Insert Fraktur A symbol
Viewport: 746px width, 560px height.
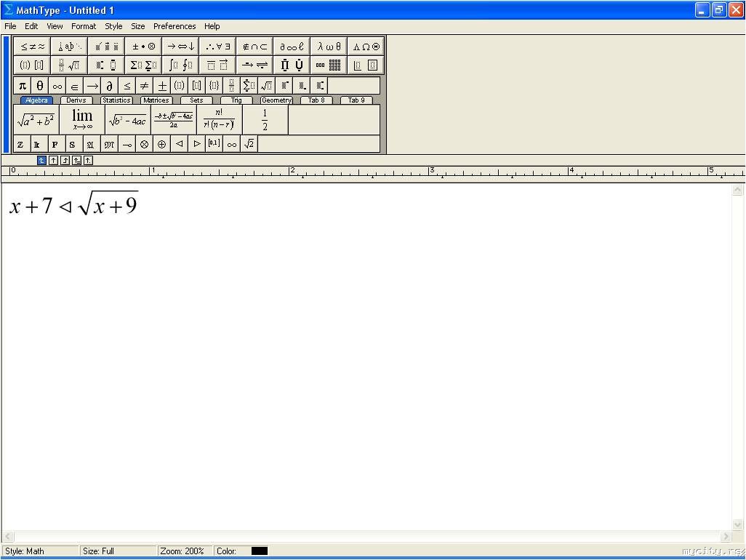coord(90,144)
